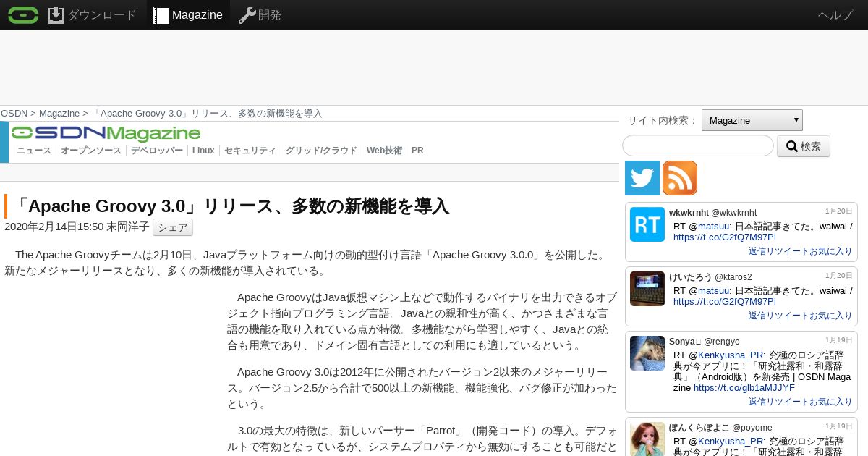Go to the オープンソース category tab

point(91,151)
